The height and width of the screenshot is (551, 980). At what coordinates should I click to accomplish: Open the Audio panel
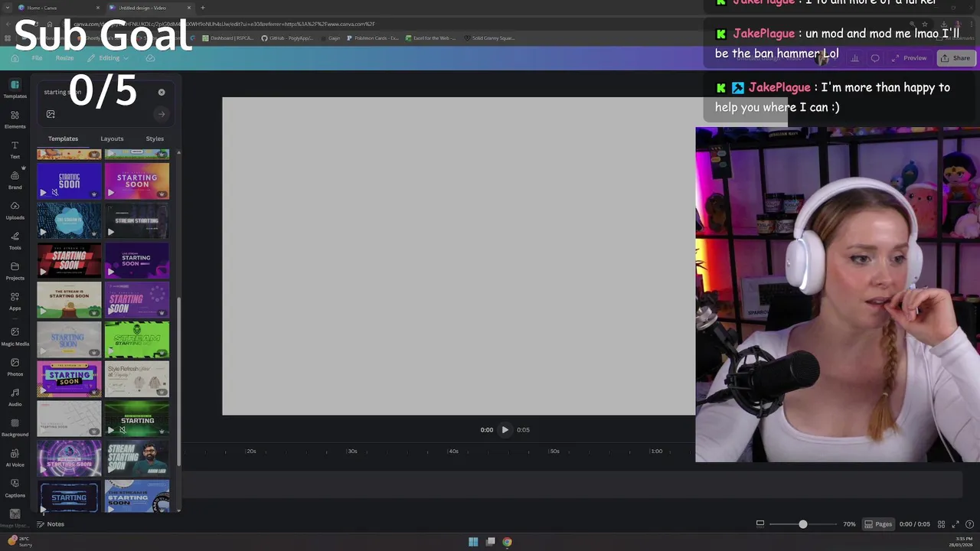pyautogui.click(x=15, y=396)
